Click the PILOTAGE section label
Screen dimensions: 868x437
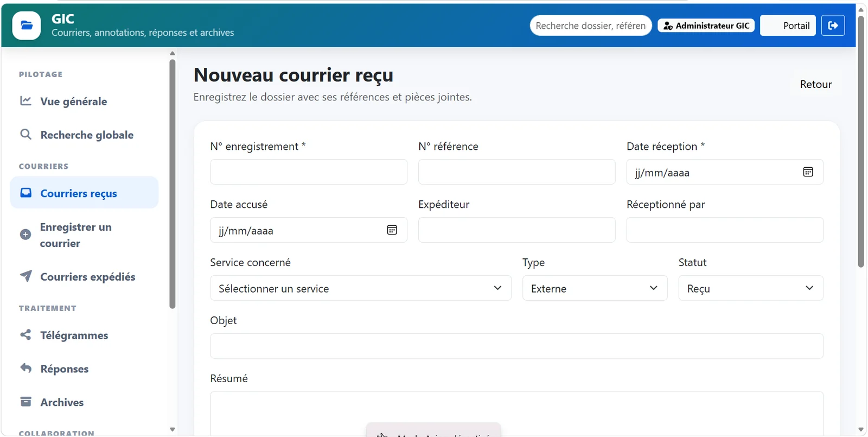click(x=41, y=74)
